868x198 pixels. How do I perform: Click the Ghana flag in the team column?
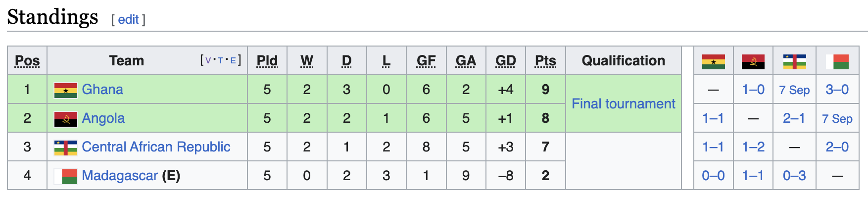click(66, 90)
